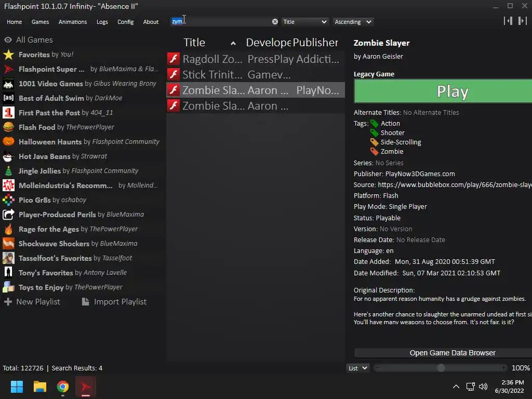
Task: Select the Shooter tag
Action: coord(392,132)
